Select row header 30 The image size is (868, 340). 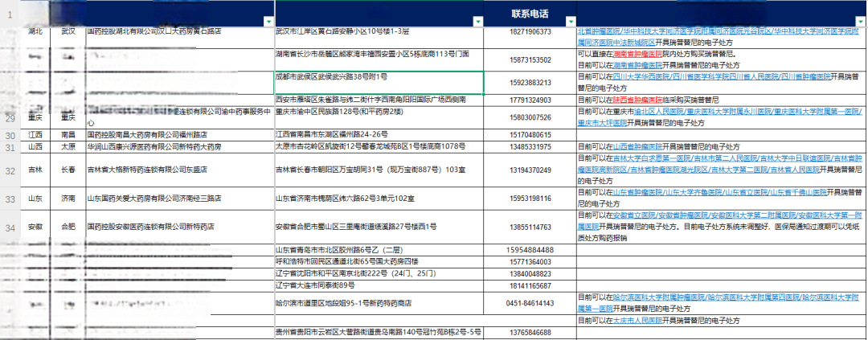click(10, 135)
